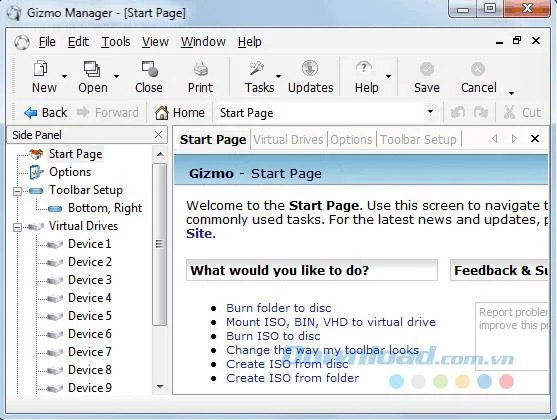Switch to the Virtual Drives tab
Viewport: 557px width, 420px height.
coord(288,139)
